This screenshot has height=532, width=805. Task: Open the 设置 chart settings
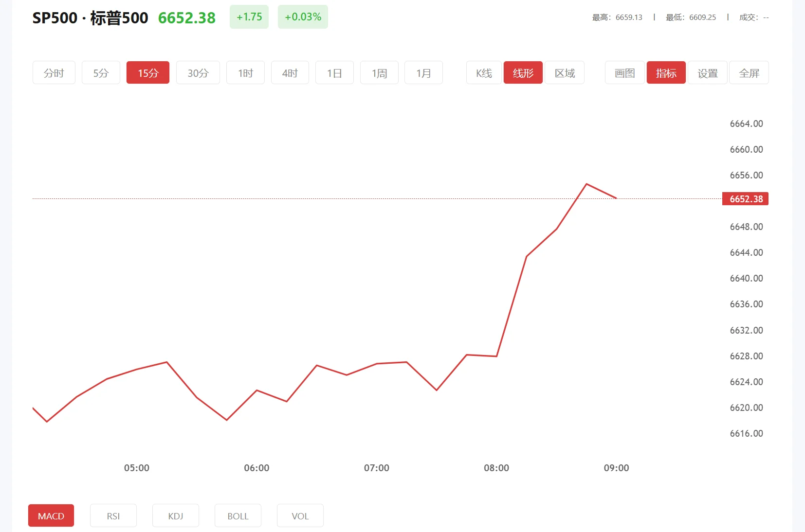coord(707,73)
